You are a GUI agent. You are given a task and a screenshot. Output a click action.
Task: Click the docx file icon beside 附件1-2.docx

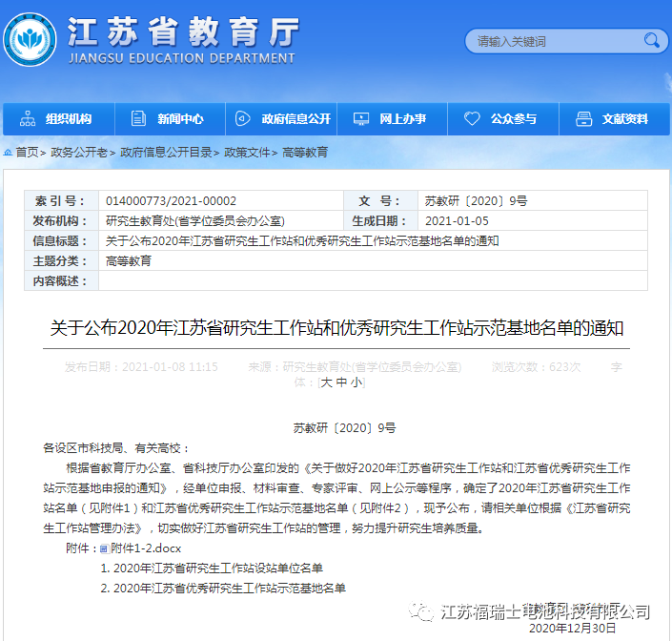tap(104, 548)
